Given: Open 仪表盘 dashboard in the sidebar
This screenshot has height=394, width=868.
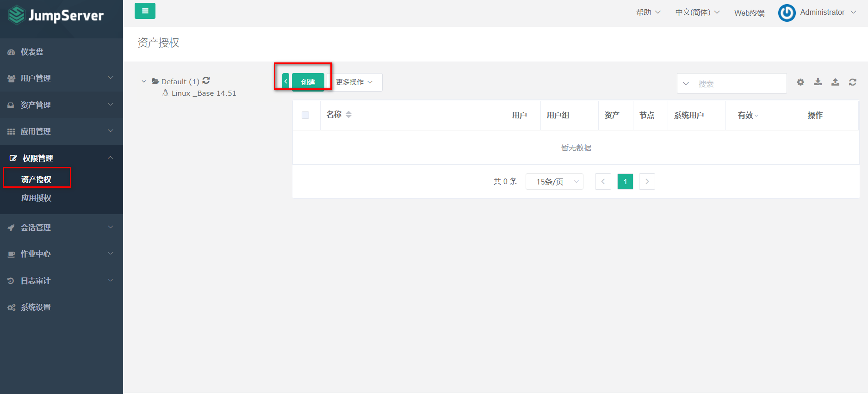Looking at the screenshot, I should (x=61, y=52).
